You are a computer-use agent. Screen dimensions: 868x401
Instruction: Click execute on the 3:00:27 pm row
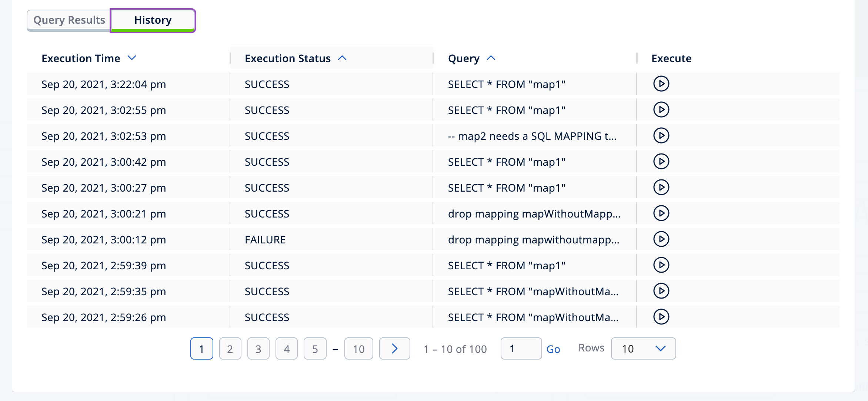coord(661,187)
